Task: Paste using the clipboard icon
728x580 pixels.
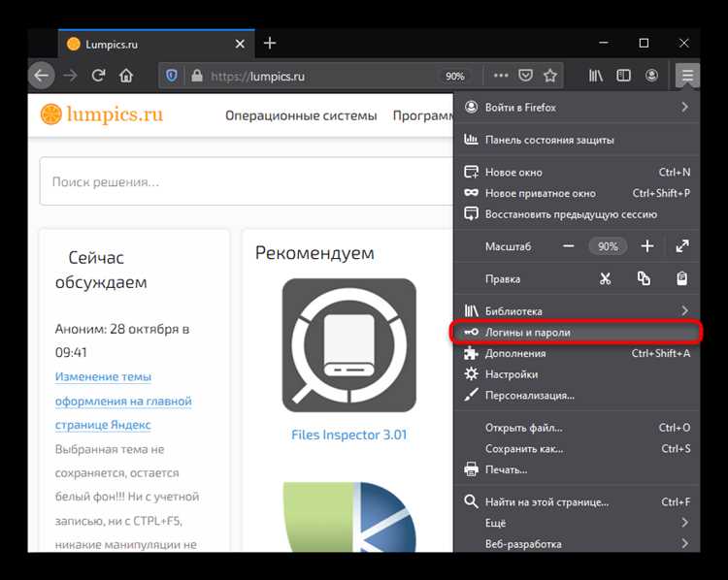Action: point(681,279)
